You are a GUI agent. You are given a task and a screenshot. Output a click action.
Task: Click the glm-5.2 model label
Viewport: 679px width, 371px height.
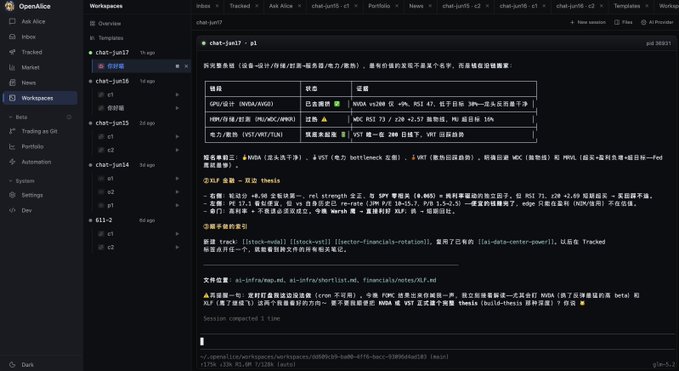click(663, 365)
